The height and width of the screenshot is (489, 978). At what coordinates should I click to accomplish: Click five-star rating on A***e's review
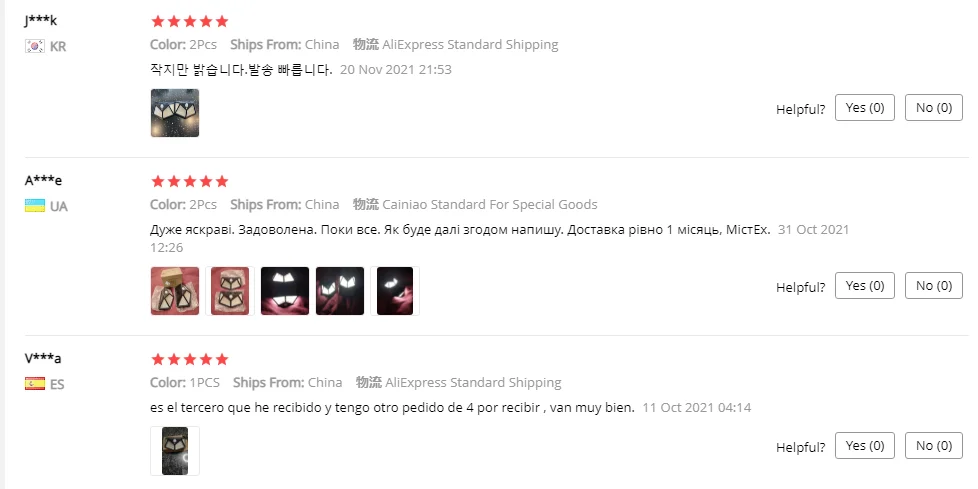tap(190, 182)
